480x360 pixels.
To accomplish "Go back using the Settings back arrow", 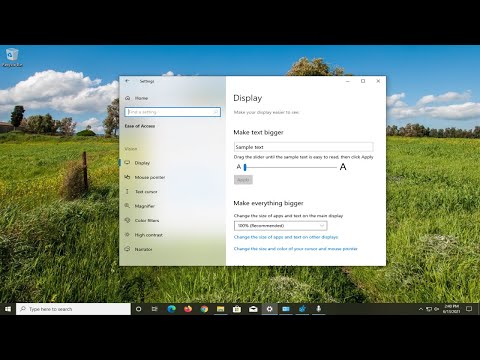I will pos(127,81).
